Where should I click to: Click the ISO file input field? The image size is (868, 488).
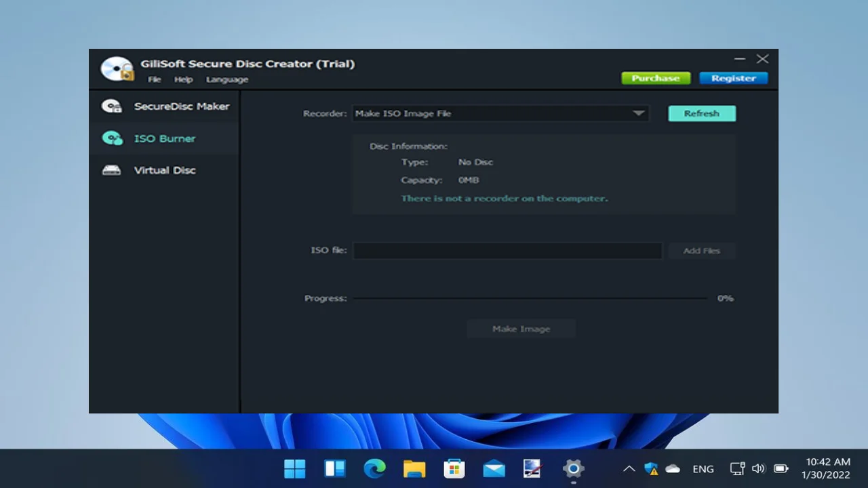click(x=507, y=250)
